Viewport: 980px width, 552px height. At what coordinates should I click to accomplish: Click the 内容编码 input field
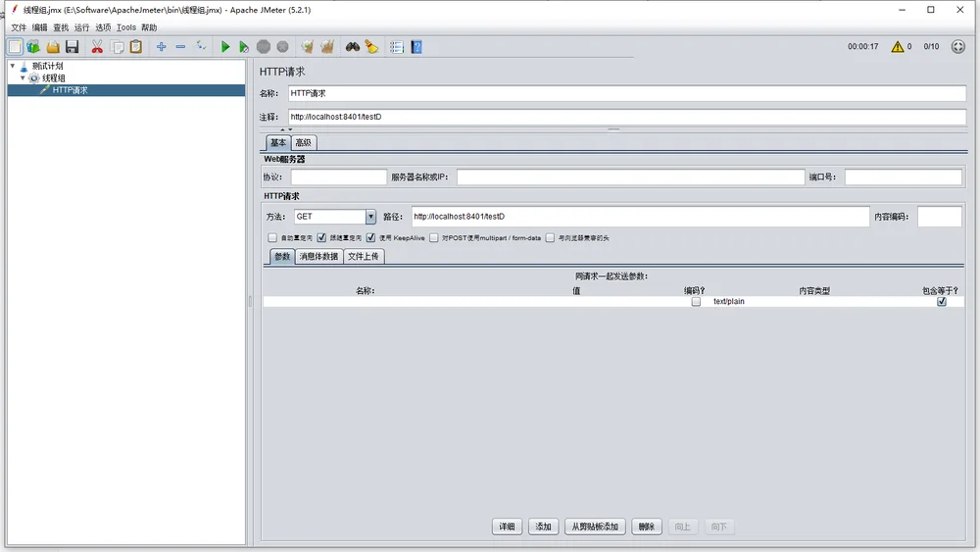point(940,217)
